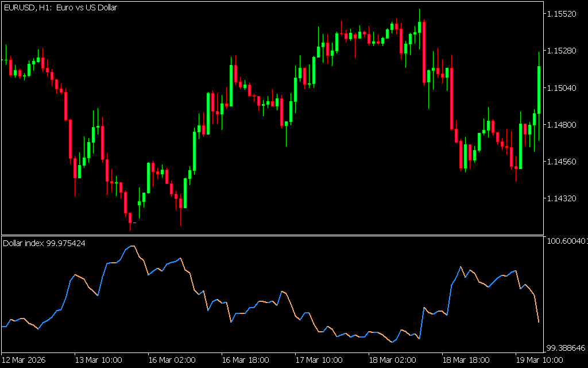Select the 17 Mar 10:00 time marker

(x=319, y=360)
